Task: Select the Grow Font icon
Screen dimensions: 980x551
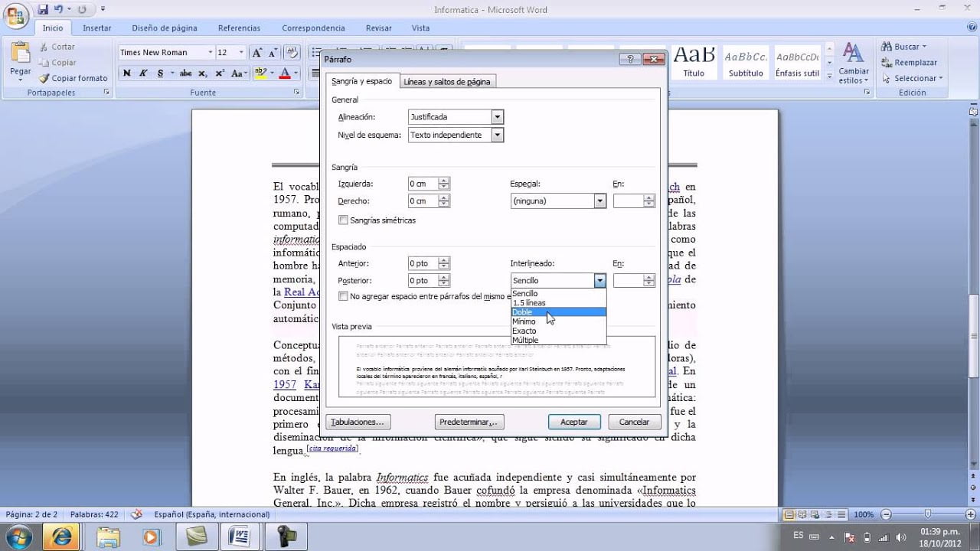Action: [259, 52]
